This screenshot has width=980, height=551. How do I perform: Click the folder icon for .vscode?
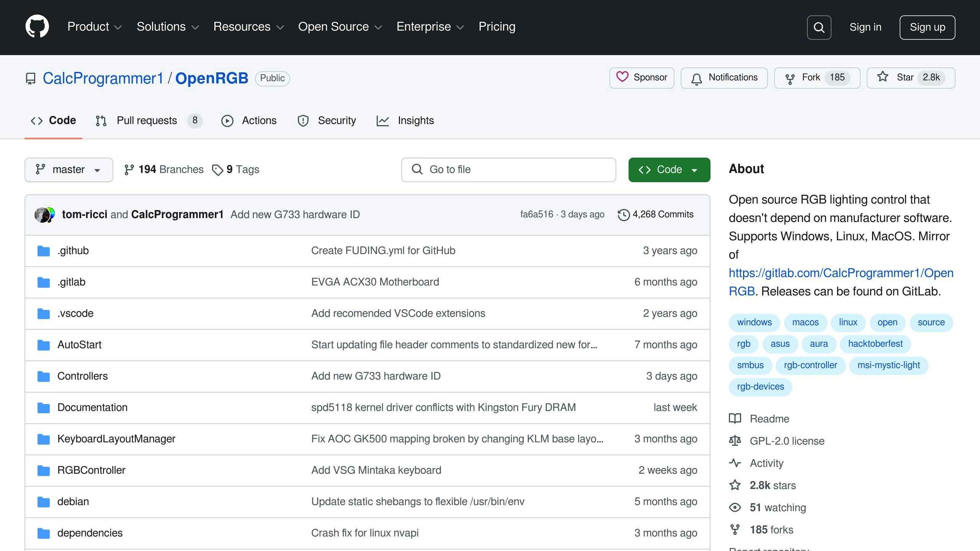pos(44,314)
